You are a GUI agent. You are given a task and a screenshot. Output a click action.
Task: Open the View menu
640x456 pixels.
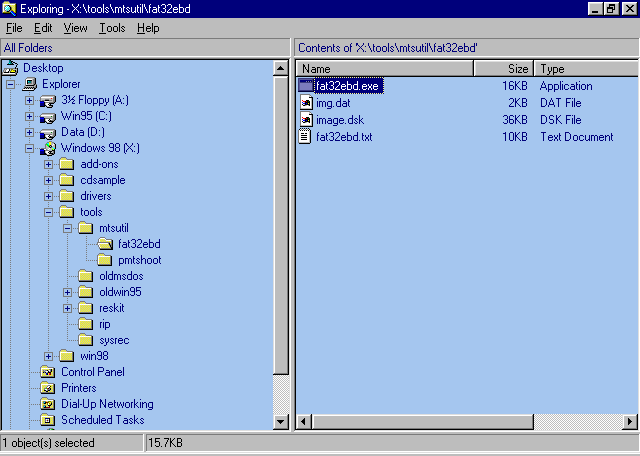(75, 28)
